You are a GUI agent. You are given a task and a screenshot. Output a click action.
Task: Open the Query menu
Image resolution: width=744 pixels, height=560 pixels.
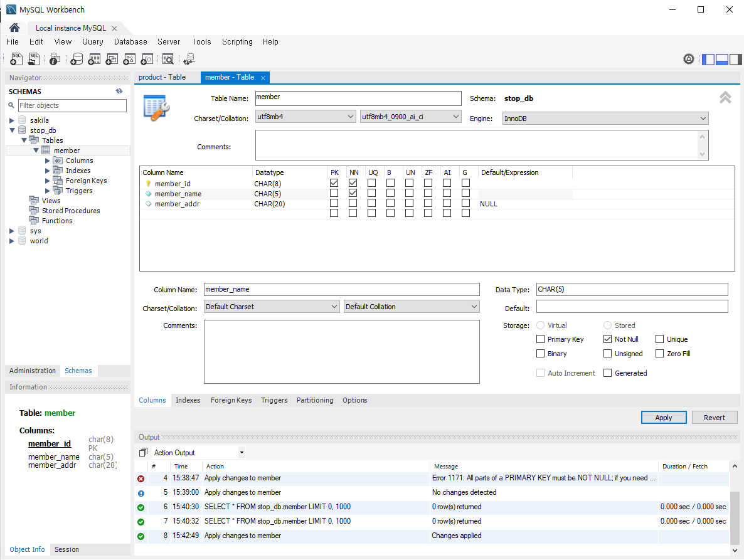[x=92, y=42]
